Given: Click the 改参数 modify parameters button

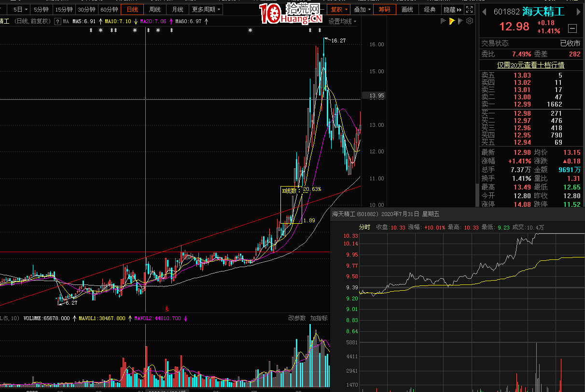Looking at the screenshot, I should point(297,318).
